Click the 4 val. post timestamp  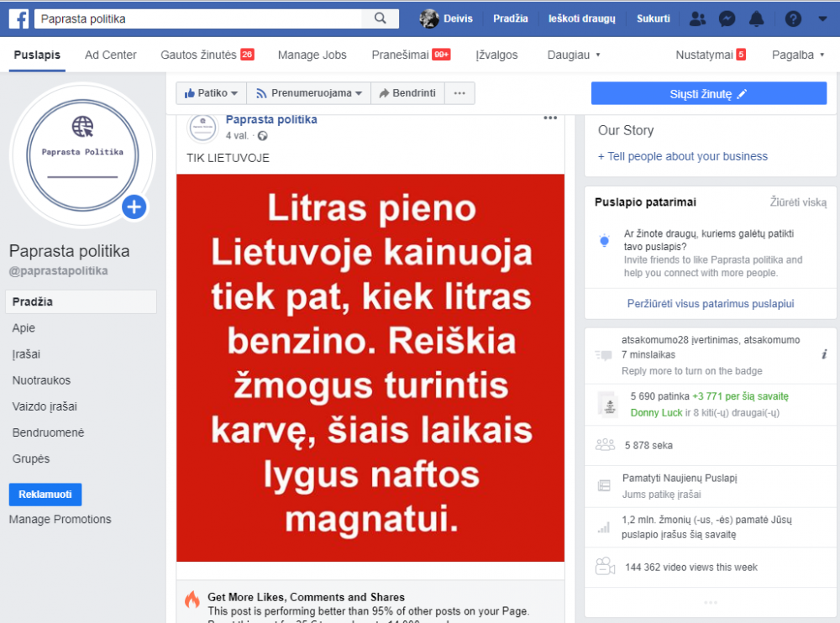(x=237, y=135)
